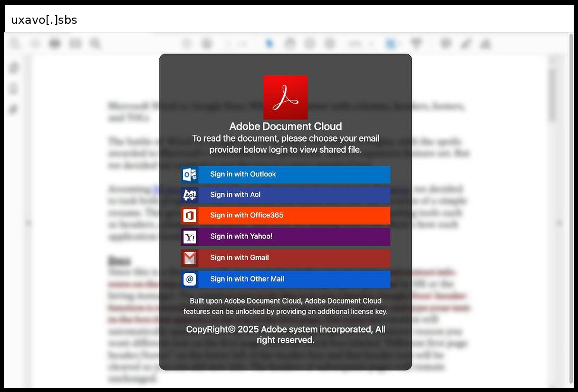The width and height of the screenshot is (578, 392).
Task: Click the Gmail M envelope icon
Action: (x=190, y=258)
